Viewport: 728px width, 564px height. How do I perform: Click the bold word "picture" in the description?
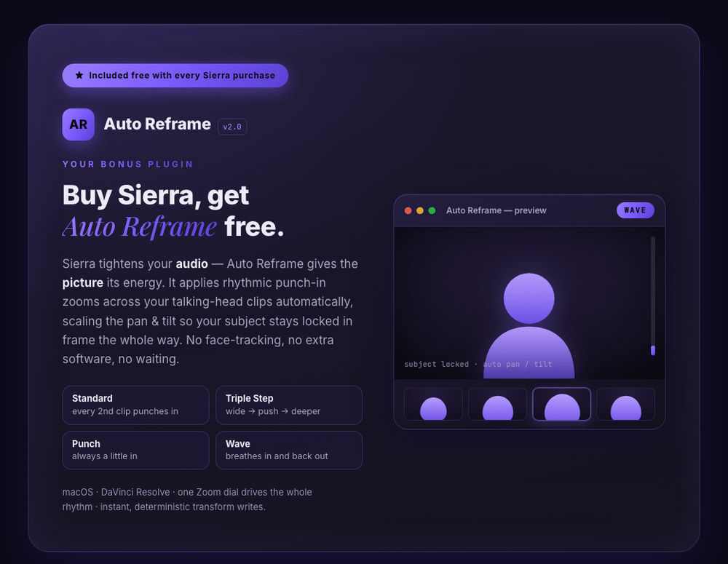(x=83, y=283)
